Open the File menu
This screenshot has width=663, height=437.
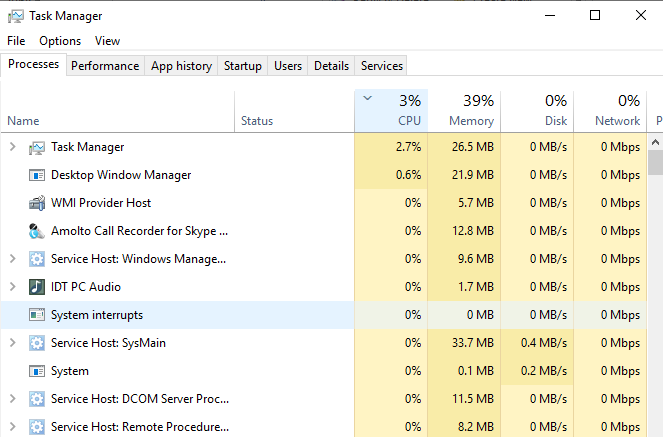click(16, 41)
